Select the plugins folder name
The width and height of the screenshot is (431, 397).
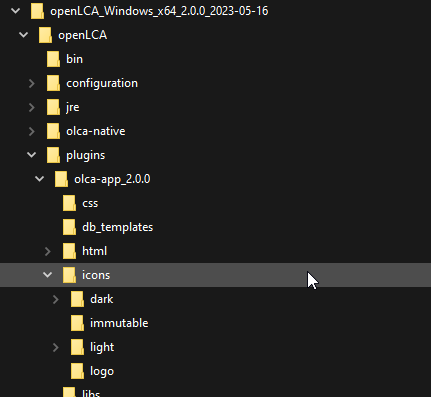86,155
